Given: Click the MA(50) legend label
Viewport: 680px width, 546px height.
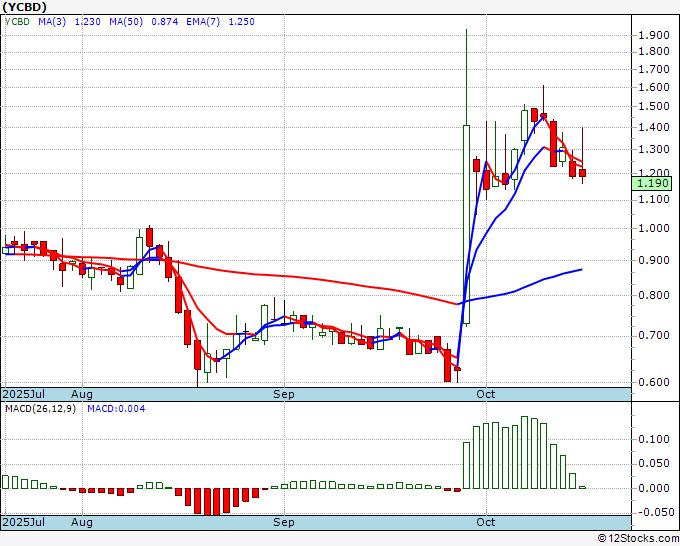Looking at the screenshot, I should pyautogui.click(x=126, y=22).
